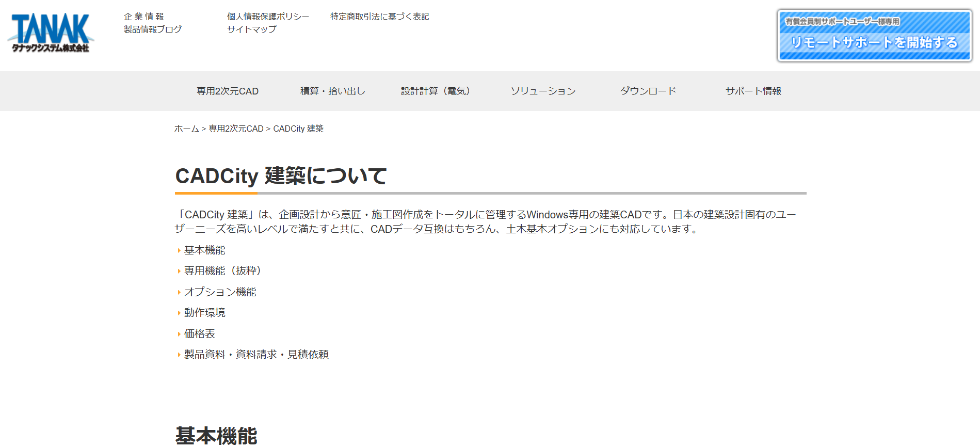
Task: Jump to 専用機能（抜粋） section link
Action: [x=225, y=271]
